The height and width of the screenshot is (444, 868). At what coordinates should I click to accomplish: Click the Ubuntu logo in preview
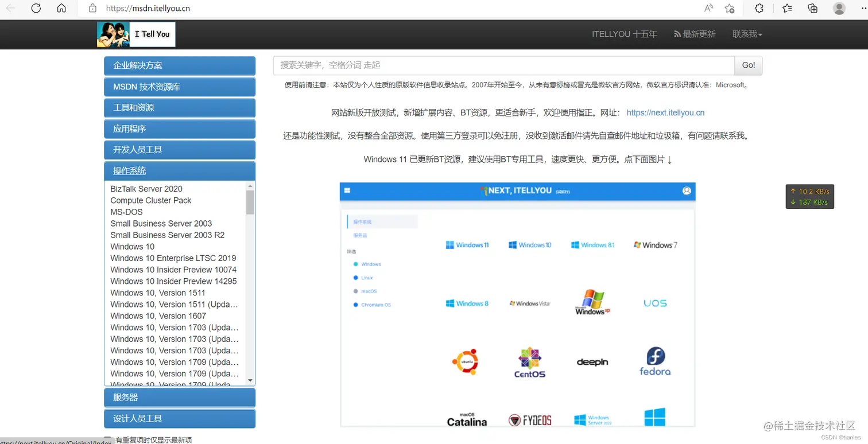[465, 362]
